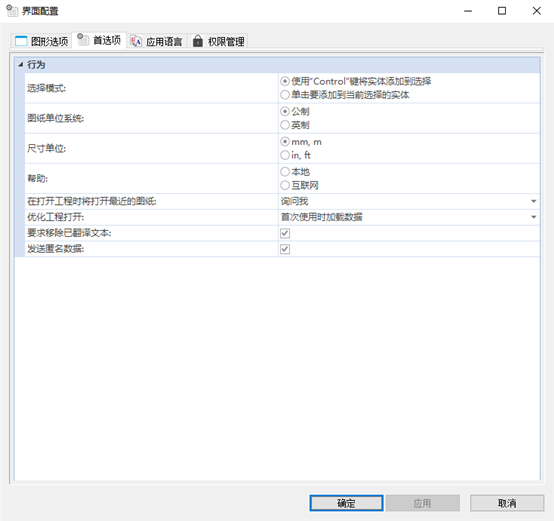Toggle 发送匿名数据 checkbox
This screenshot has width=554, height=521.
point(285,249)
